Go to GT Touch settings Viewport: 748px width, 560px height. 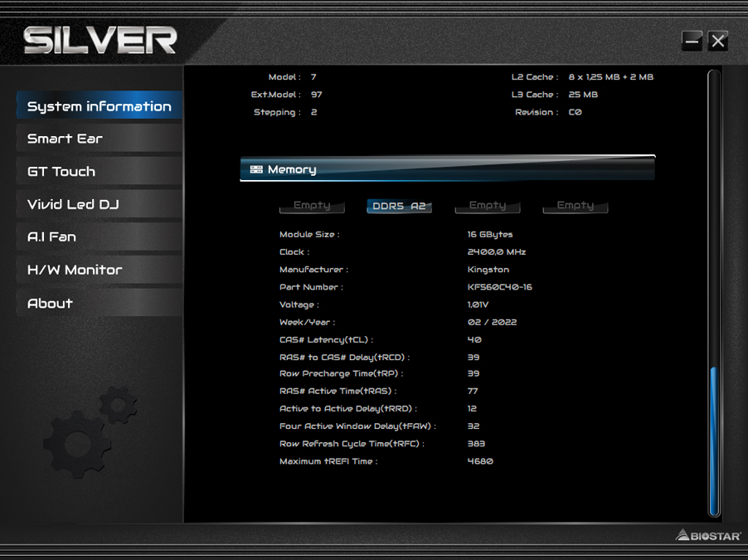[100, 172]
